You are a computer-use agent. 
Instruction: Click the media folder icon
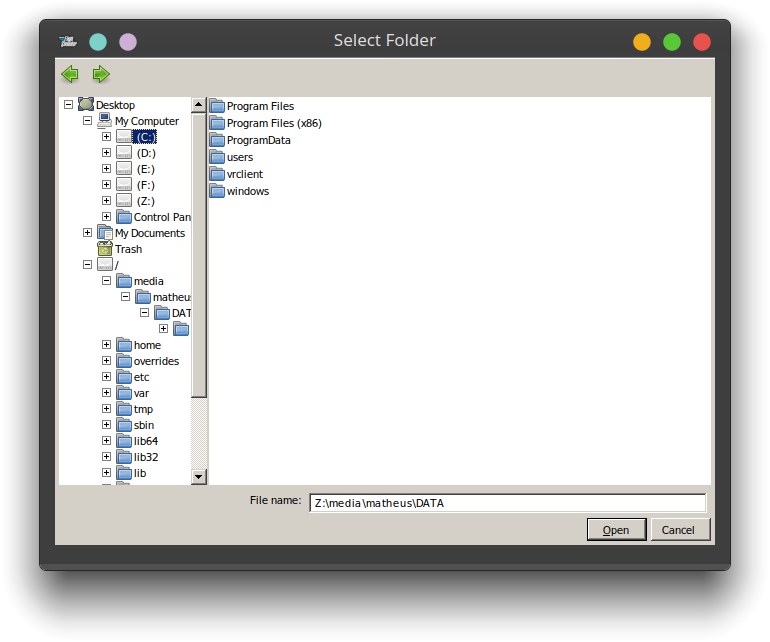pyautogui.click(x=124, y=280)
